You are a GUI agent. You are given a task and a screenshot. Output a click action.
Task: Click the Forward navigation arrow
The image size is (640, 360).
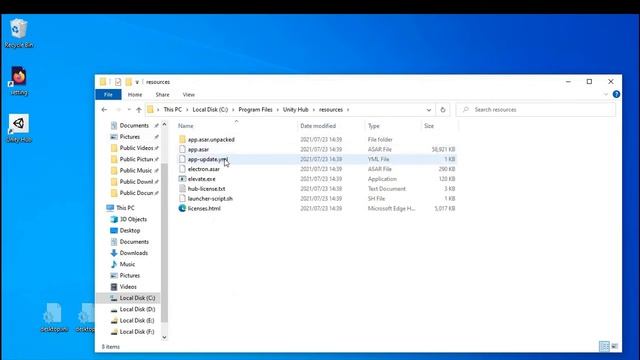tap(118, 109)
